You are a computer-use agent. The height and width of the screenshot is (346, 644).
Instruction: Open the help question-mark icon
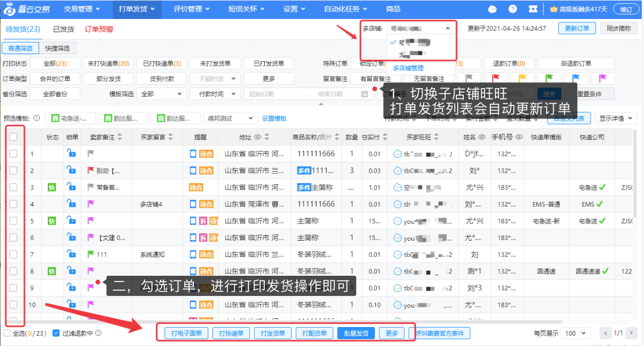[513, 9]
